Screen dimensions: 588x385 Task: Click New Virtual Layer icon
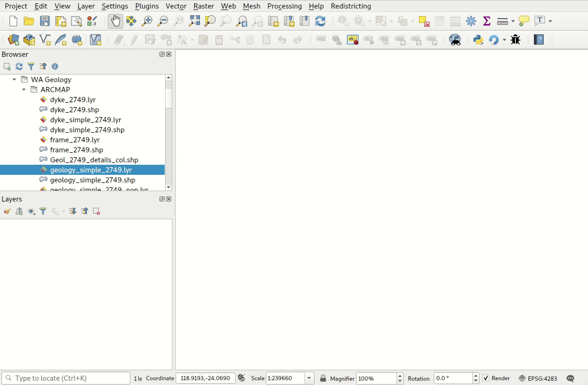coord(95,40)
